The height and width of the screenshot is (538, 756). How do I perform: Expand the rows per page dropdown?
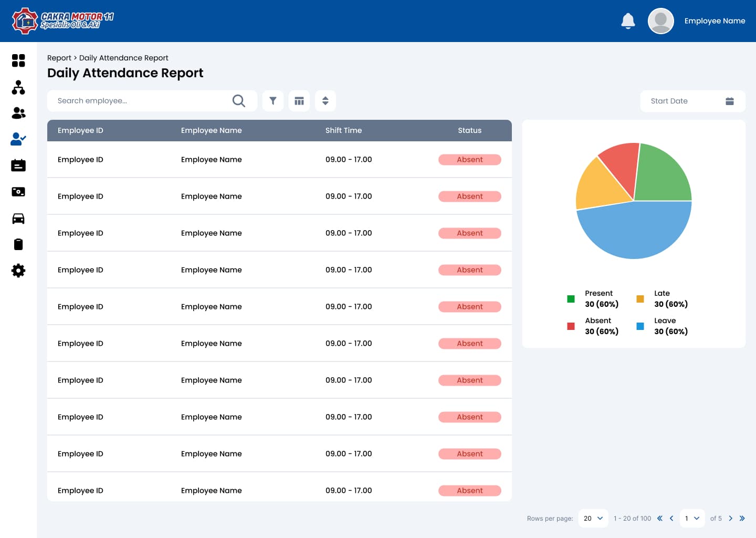click(593, 519)
